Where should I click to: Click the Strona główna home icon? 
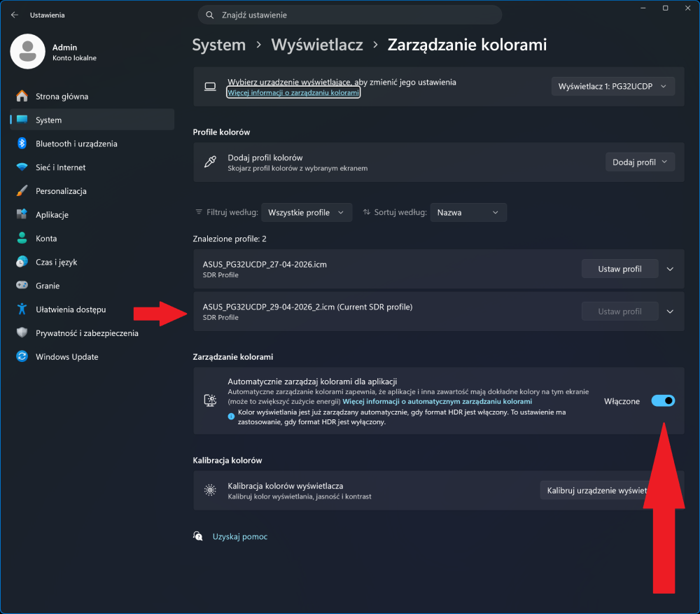(22, 96)
